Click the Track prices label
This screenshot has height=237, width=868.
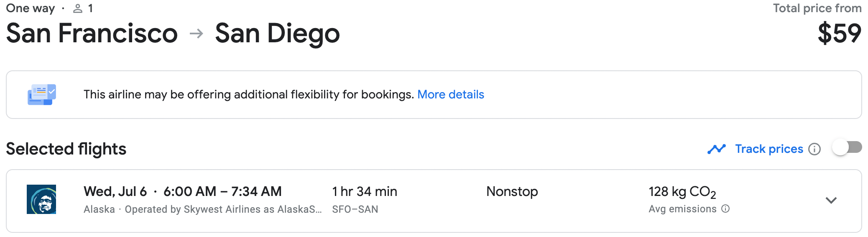[x=769, y=149]
